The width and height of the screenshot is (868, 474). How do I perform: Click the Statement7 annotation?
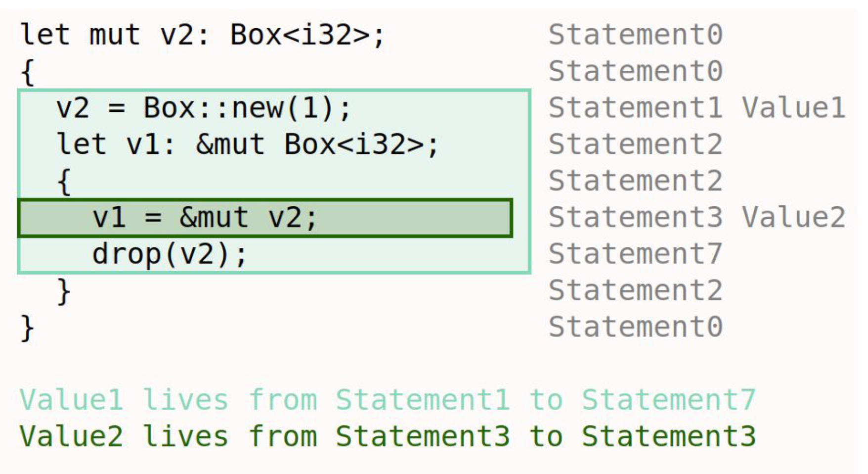pos(635,254)
